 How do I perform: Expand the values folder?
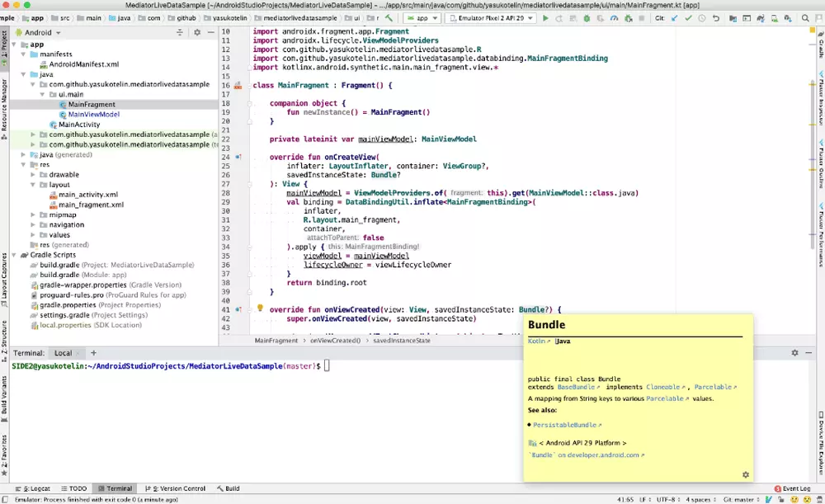pos(33,234)
